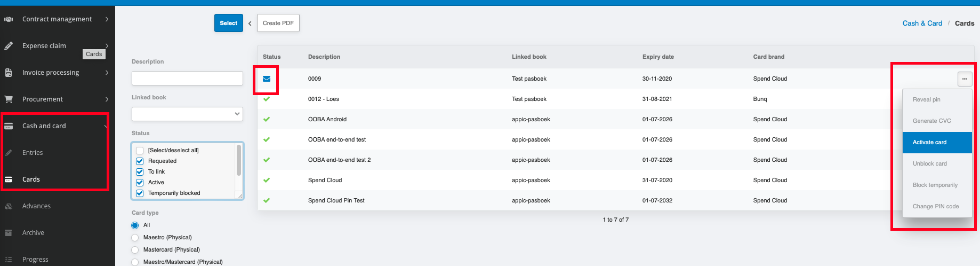Click the Invoice processing document icon

9,73
